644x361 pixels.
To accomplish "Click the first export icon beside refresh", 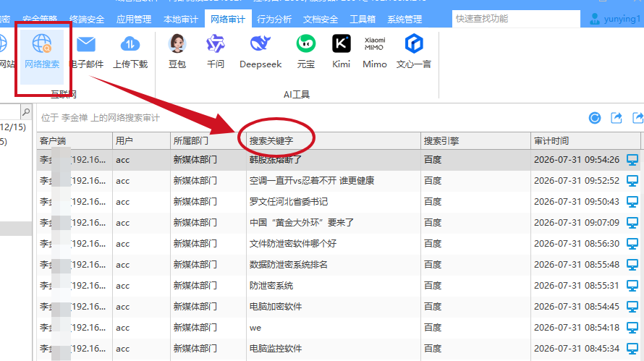I will [617, 118].
